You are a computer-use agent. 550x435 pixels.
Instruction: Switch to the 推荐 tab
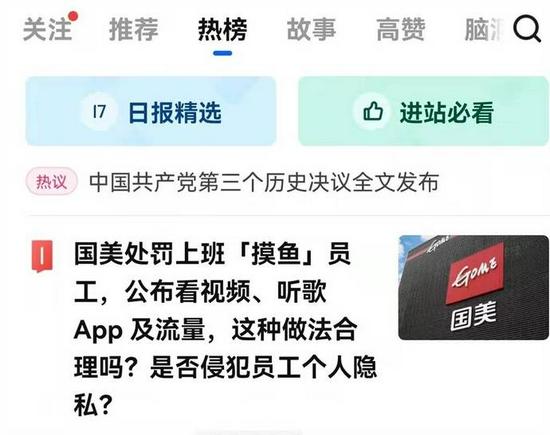pyautogui.click(x=134, y=29)
